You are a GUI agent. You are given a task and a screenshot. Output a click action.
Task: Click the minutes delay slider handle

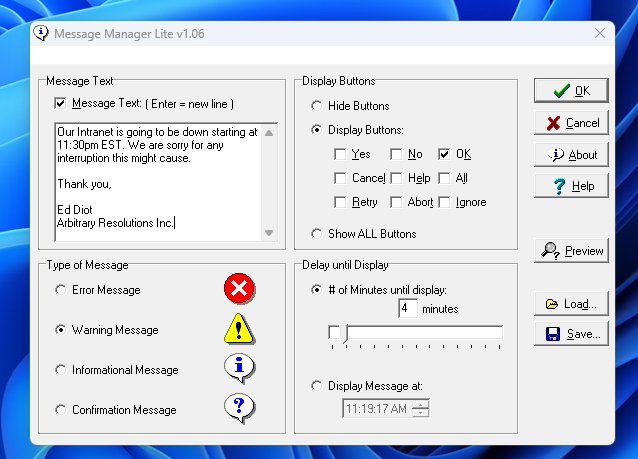334,332
